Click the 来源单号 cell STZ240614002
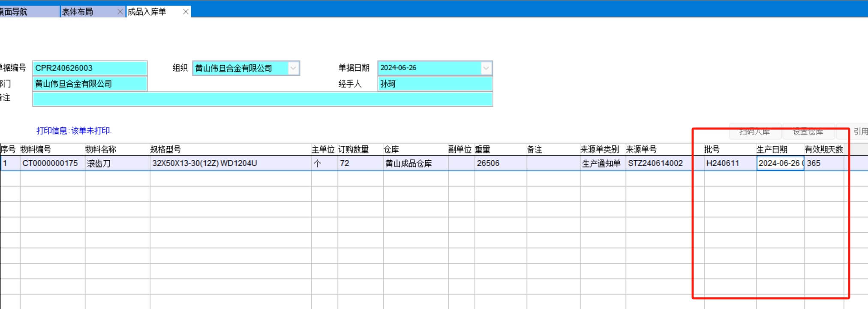This screenshot has height=309, width=868. [656, 163]
